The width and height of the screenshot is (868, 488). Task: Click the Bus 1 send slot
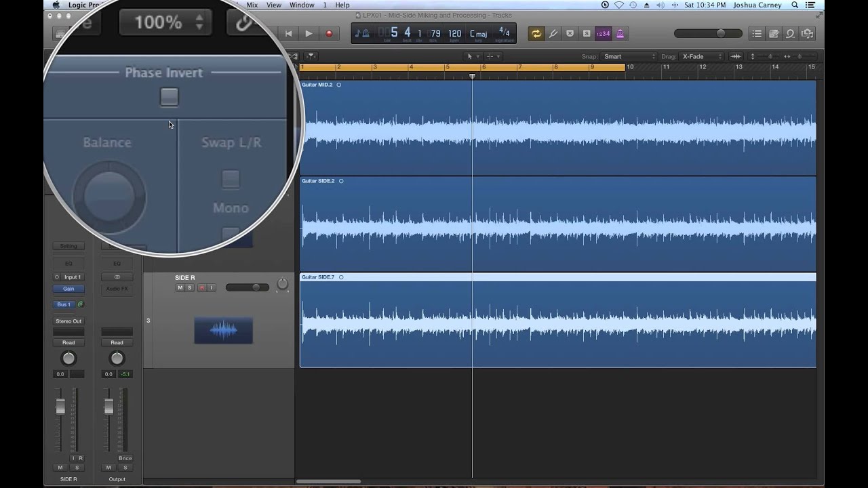click(64, 304)
